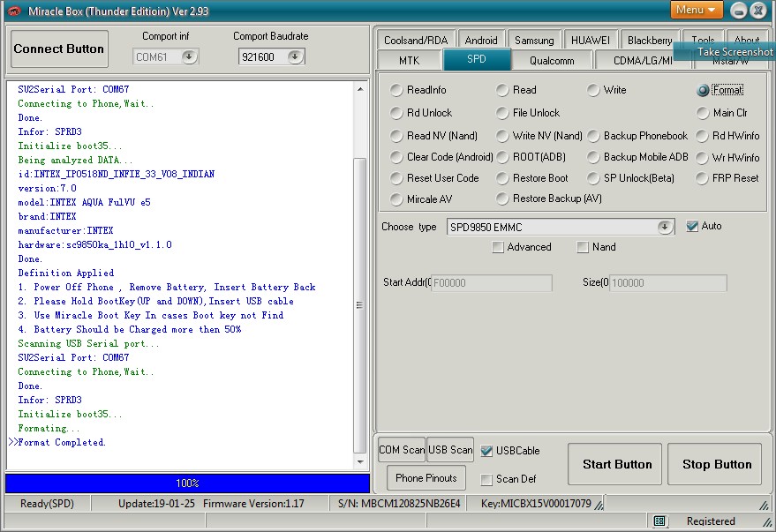This screenshot has width=776, height=532.
Task: Open the Qualcomm tab
Action: click(x=552, y=60)
